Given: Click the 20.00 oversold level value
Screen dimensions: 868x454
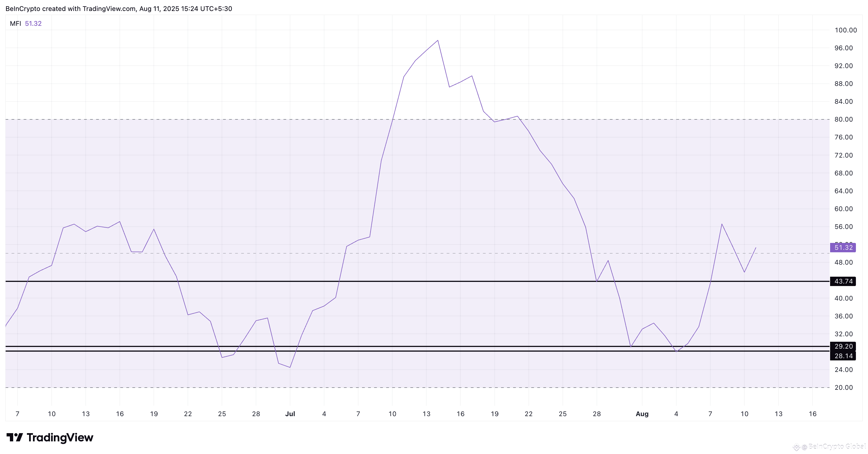Looking at the screenshot, I should coord(843,387).
